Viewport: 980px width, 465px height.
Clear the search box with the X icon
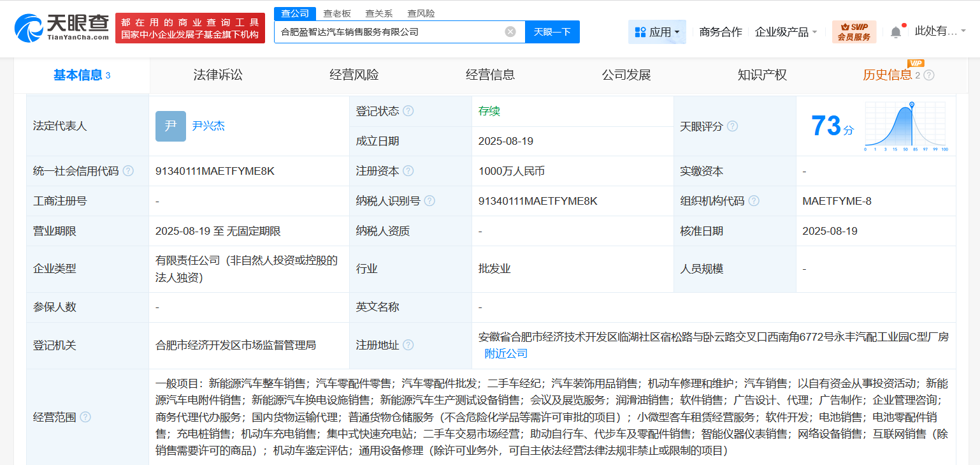[x=509, y=31]
